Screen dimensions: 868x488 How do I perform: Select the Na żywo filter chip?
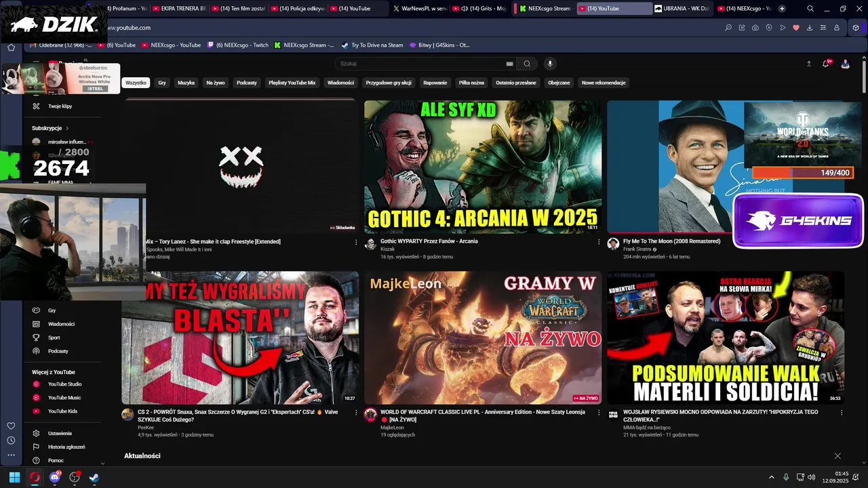[x=216, y=83]
